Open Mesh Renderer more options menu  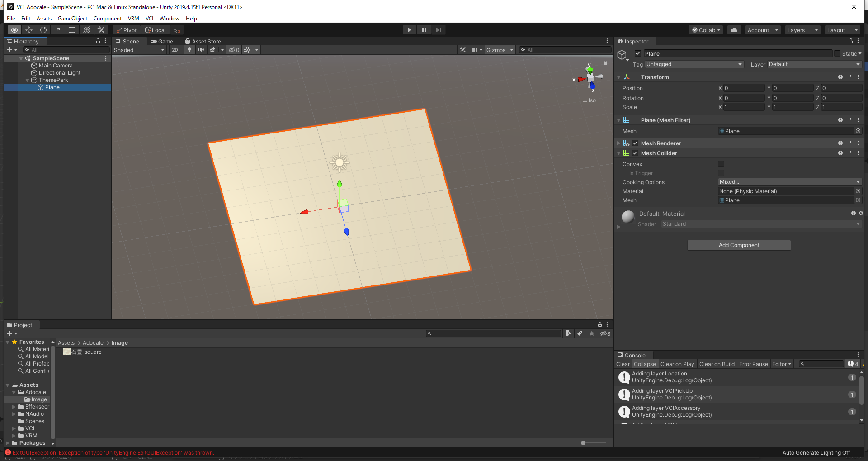click(x=859, y=143)
